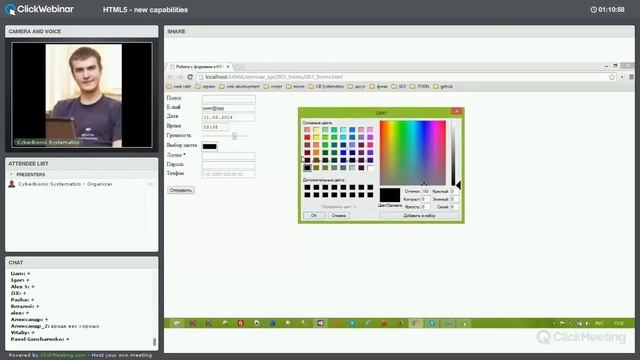Click the Оттенок hue value field
This screenshot has width=640, height=360.
(x=425, y=191)
